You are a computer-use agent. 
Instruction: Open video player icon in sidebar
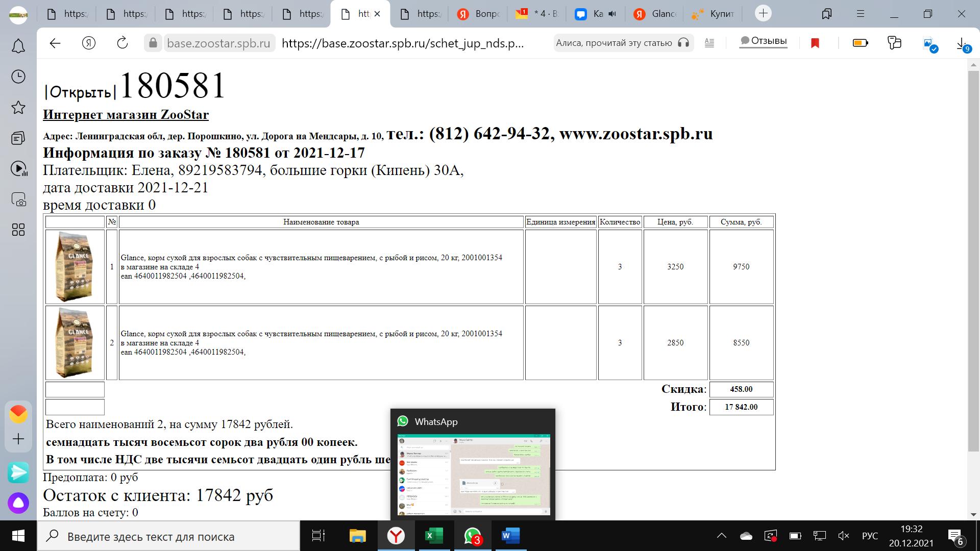coord(18,168)
